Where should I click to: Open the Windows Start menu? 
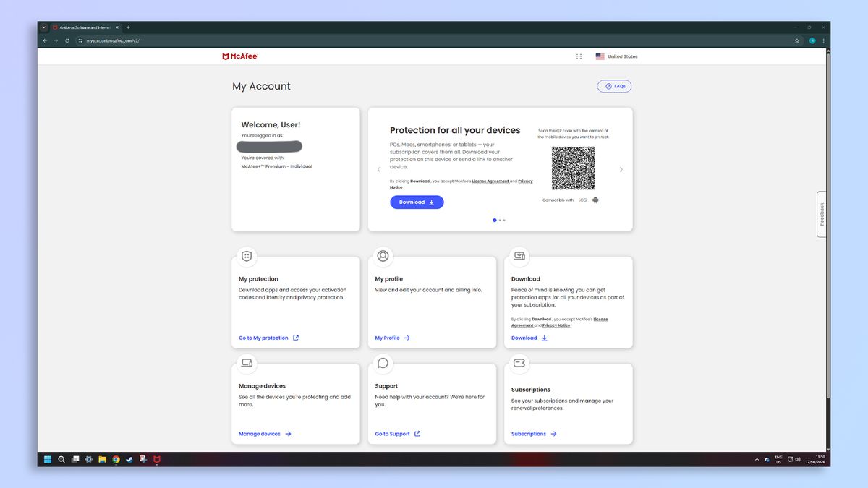point(48,459)
